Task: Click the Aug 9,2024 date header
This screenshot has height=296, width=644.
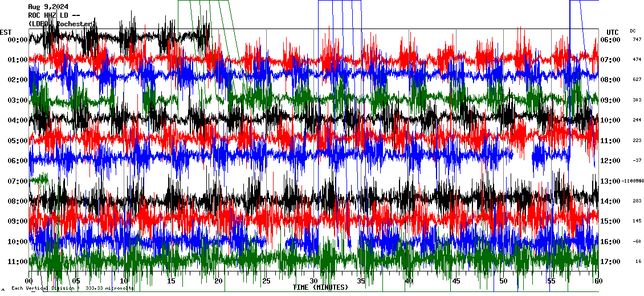Action: pyautogui.click(x=48, y=7)
